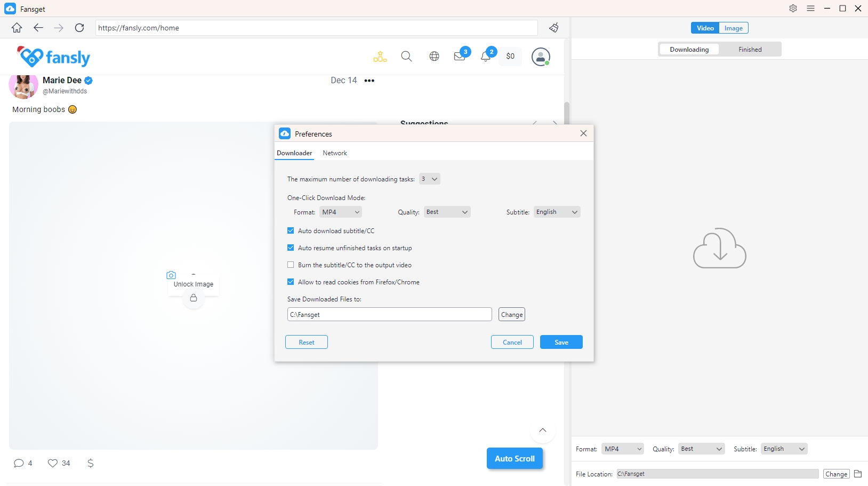Open the language globe icon
The width and height of the screenshot is (868, 486).
pyautogui.click(x=435, y=57)
